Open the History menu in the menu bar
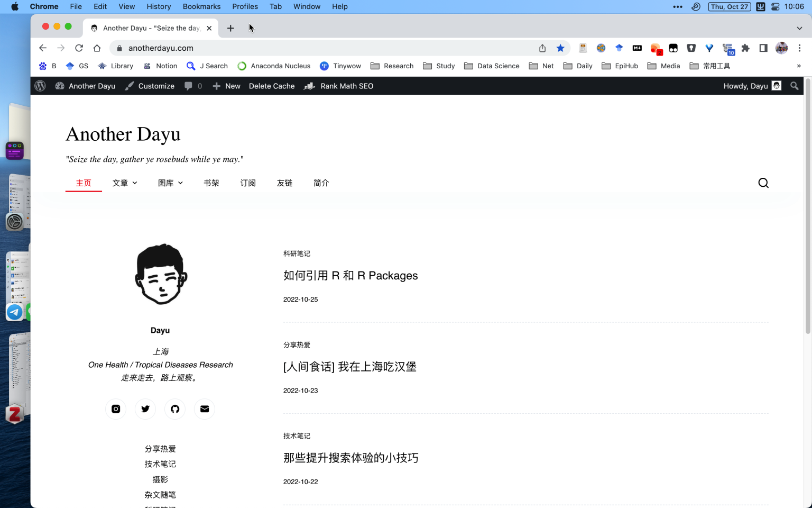The height and width of the screenshot is (508, 812). tap(159, 6)
